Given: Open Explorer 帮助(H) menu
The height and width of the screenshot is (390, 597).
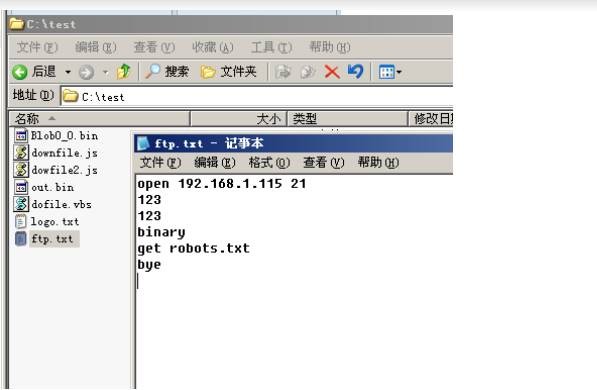Looking at the screenshot, I should click(x=330, y=47).
